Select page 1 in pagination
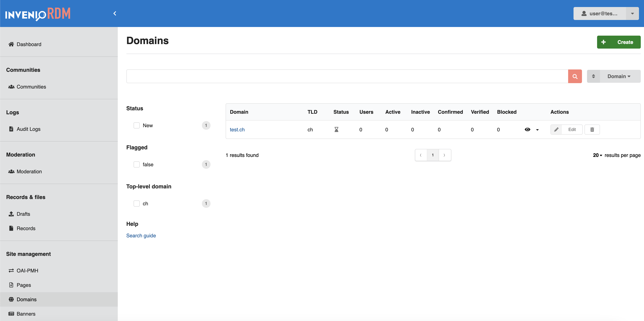Image resolution: width=644 pixels, height=321 pixels. coord(433,155)
